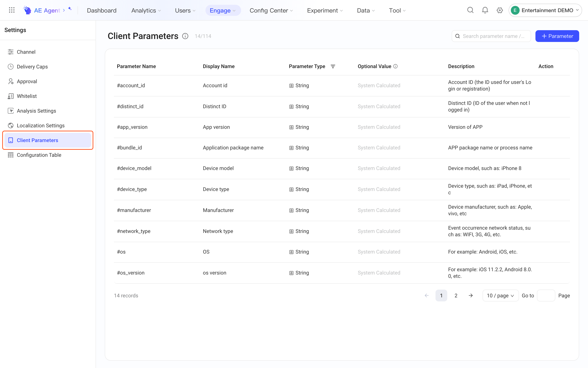Image resolution: width=588 pixels, height=368 pixels.
Task: Click the #os_version parameter name
Action: [131, 273]
